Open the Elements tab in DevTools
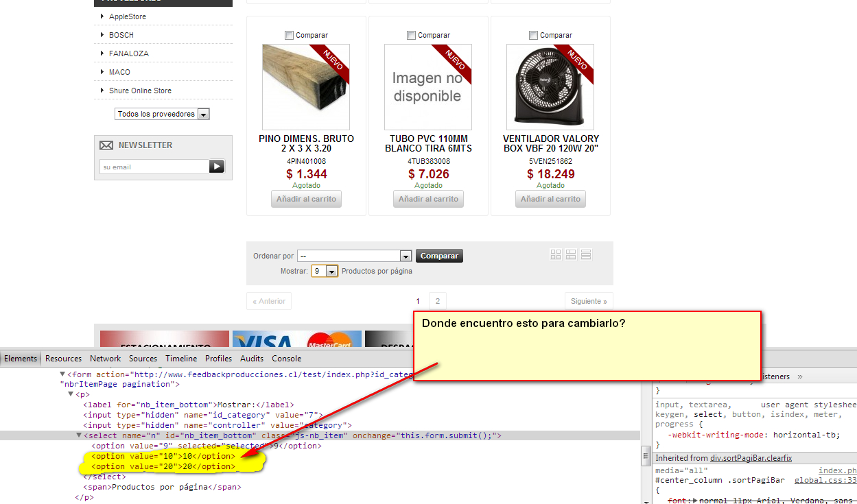Image resolution: width=857 pixels, height=504 pixels. point(21,359)
